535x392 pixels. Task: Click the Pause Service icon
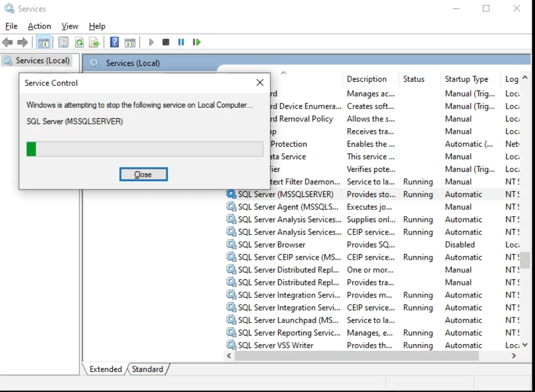tap(181, 42)
